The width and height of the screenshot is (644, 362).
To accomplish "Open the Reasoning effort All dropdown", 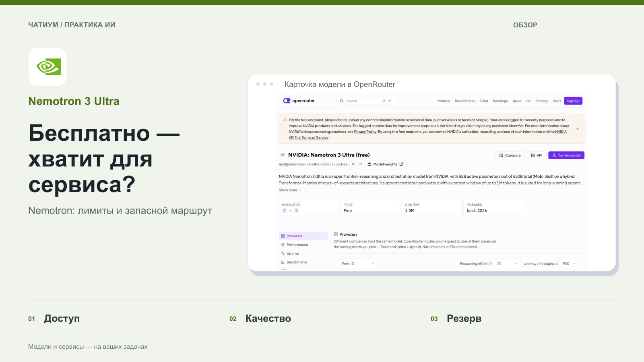I will pos(508,263).
